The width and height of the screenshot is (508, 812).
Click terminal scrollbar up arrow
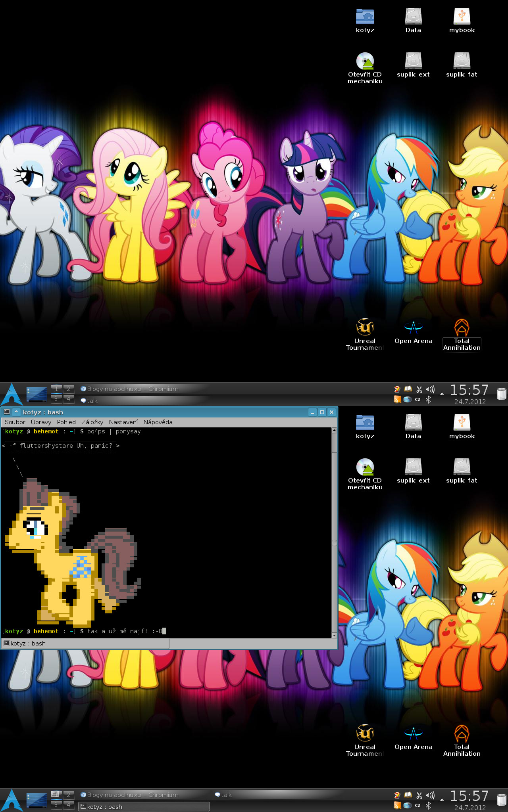coord(334,430)
